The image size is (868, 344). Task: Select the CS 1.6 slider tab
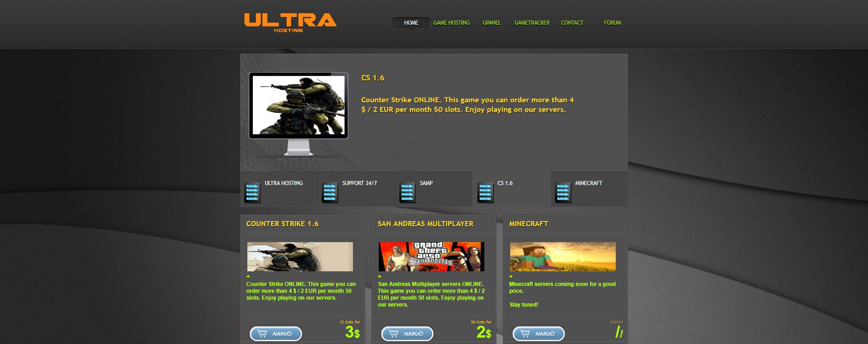coord(512,189)
